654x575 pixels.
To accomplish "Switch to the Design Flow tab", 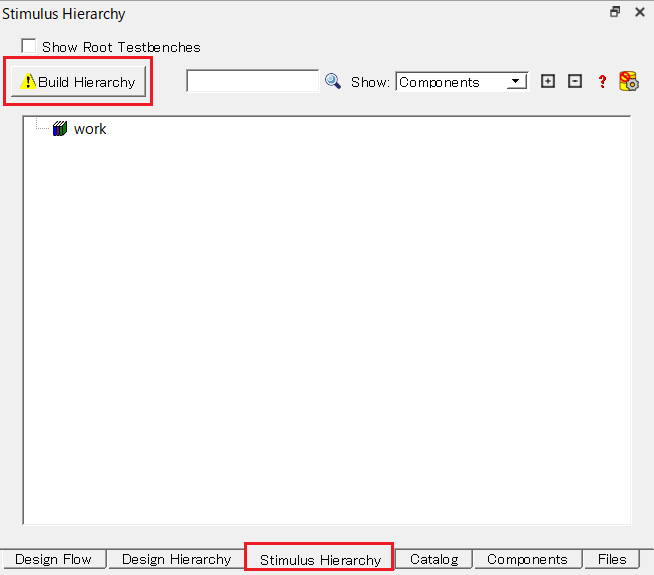I will (x=53, y=559).
